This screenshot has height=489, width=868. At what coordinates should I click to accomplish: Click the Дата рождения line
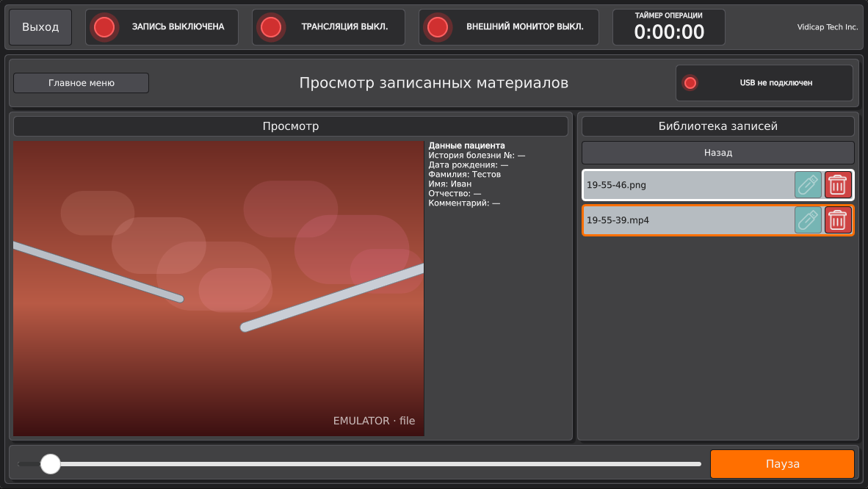tap(468, 165)
